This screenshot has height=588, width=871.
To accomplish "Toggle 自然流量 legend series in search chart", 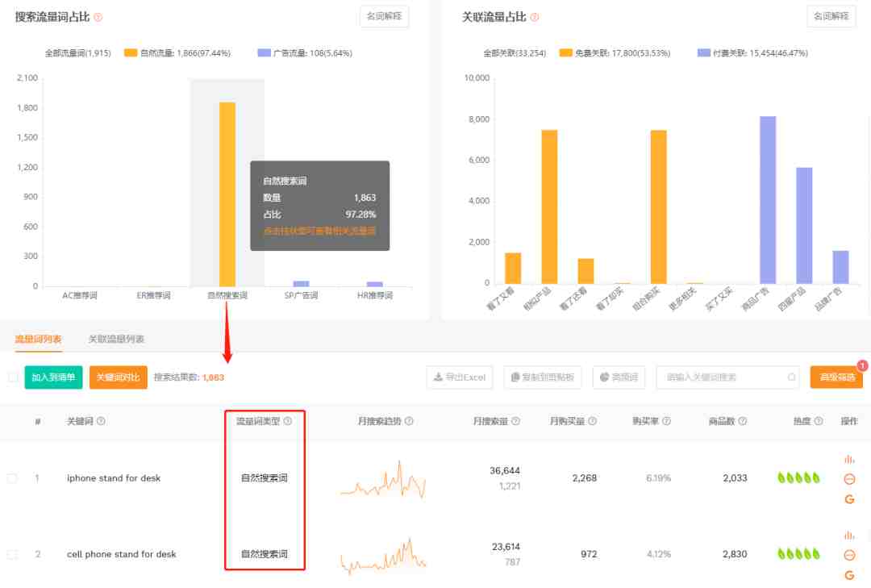I will click(x=177, y=53).
